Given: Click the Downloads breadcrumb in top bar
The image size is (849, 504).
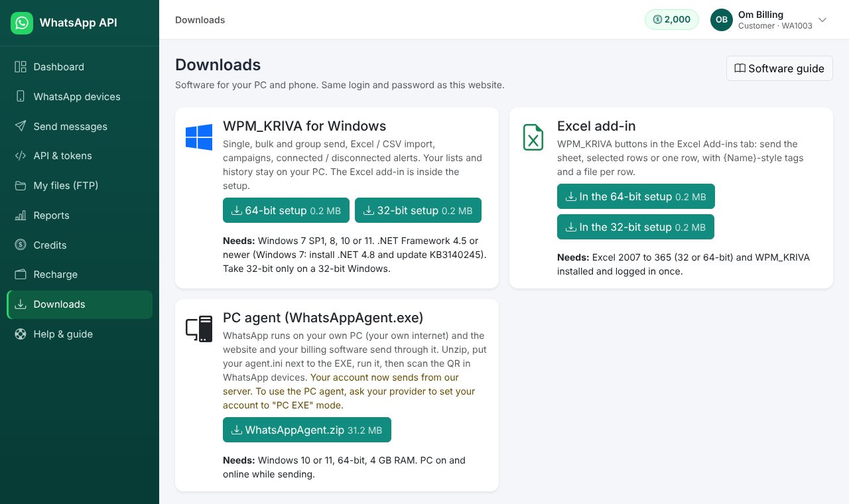Looking at the screenshot, I should 200,20.
